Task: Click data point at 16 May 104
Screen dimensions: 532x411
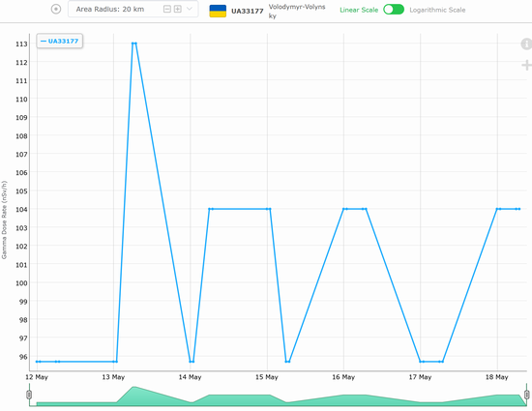Action: click(x=343, y=209)
